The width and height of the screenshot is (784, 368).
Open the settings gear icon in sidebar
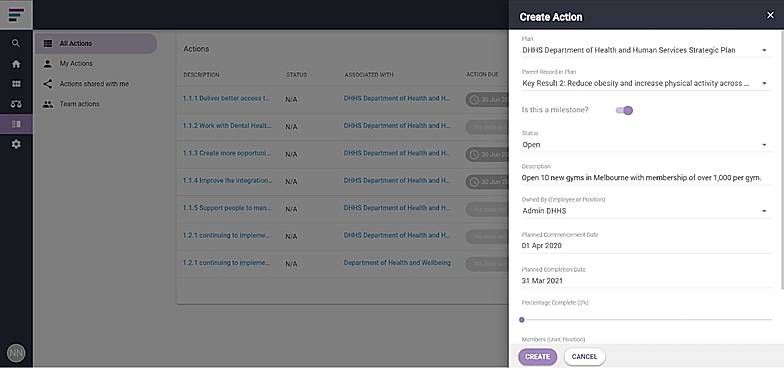tap(16, 144)
